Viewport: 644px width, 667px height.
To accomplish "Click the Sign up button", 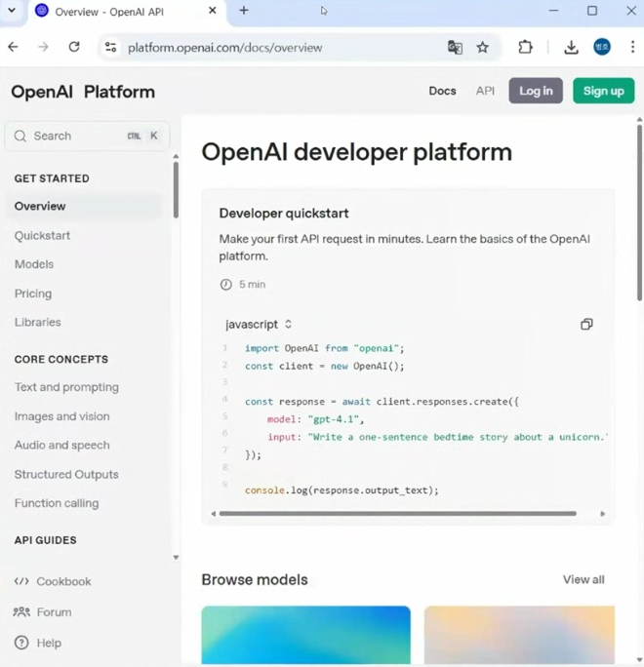I will point(604,91).
